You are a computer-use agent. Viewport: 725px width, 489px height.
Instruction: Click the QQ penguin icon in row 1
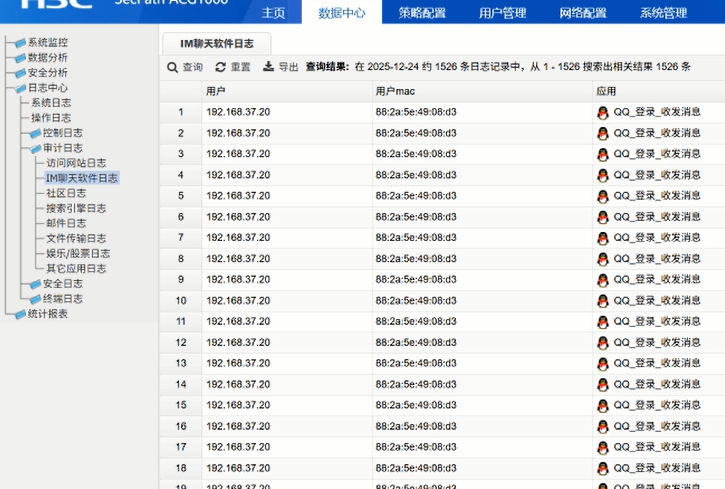(x=602, y=112)
